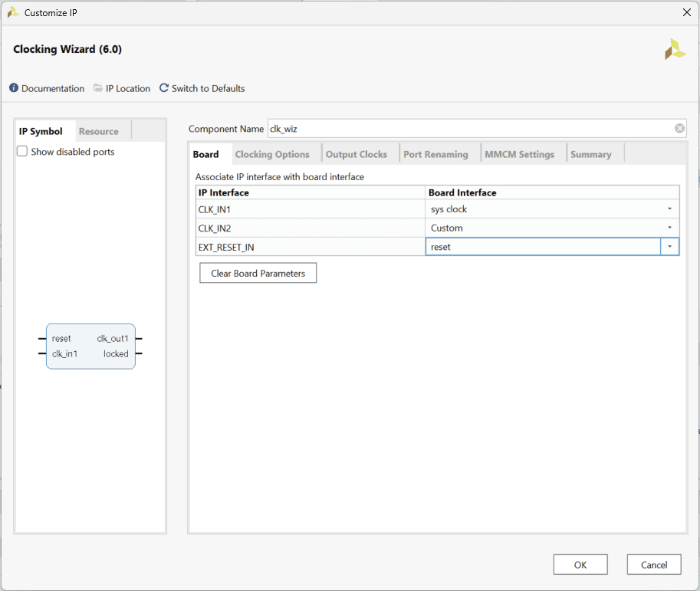
Task: Switch to the Resource tab
Action: click(99, 131)
